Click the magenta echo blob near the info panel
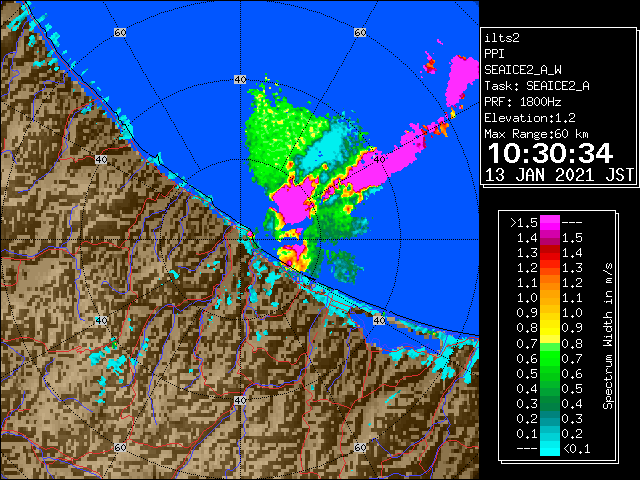Screen dimensions: 640x480 (x=461, y=80)
